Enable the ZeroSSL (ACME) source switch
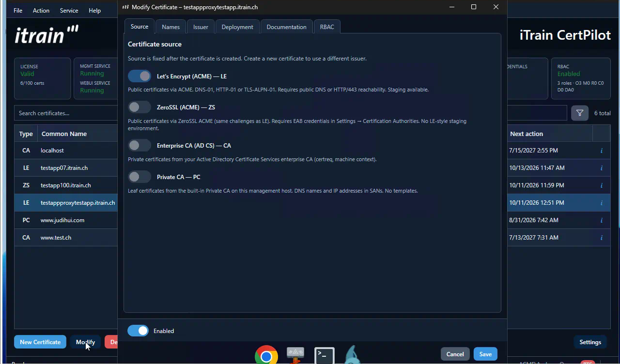 click(x=139, y=107)
